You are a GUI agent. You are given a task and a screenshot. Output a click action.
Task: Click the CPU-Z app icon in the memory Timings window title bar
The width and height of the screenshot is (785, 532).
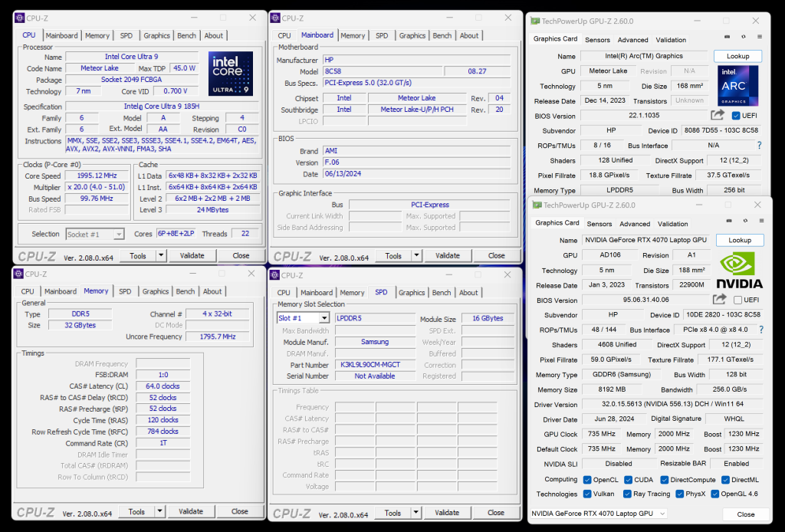[18, 274]
